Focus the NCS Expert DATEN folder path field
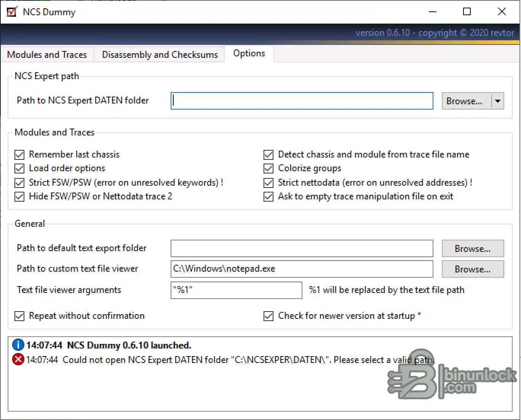Screen dimensions: 521x420 (302, 101)
